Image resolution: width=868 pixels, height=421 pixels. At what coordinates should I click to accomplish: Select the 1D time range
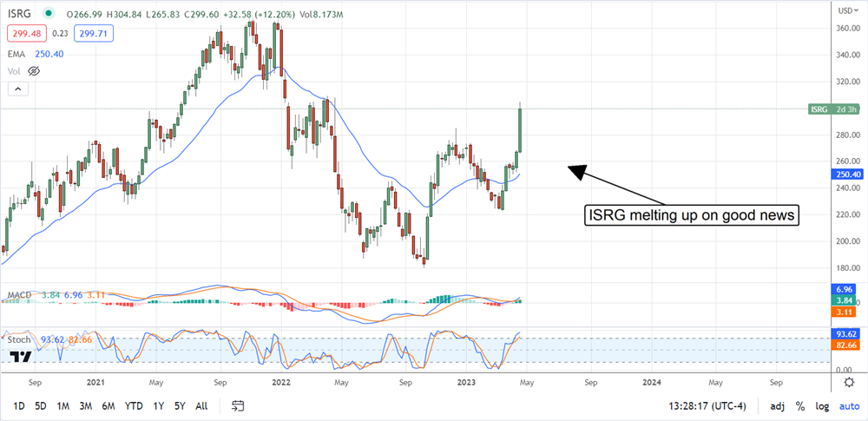pyautogui.click(x=18, y=405)
